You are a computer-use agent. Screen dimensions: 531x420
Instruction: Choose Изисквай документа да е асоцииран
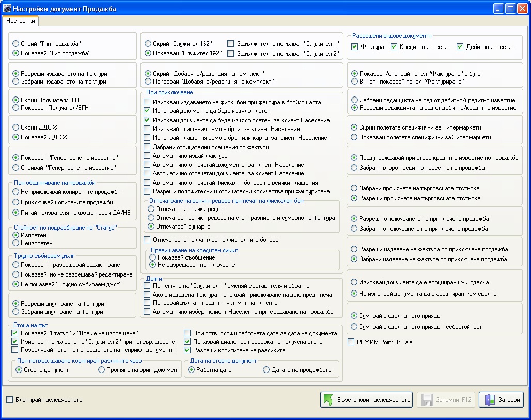354,282
